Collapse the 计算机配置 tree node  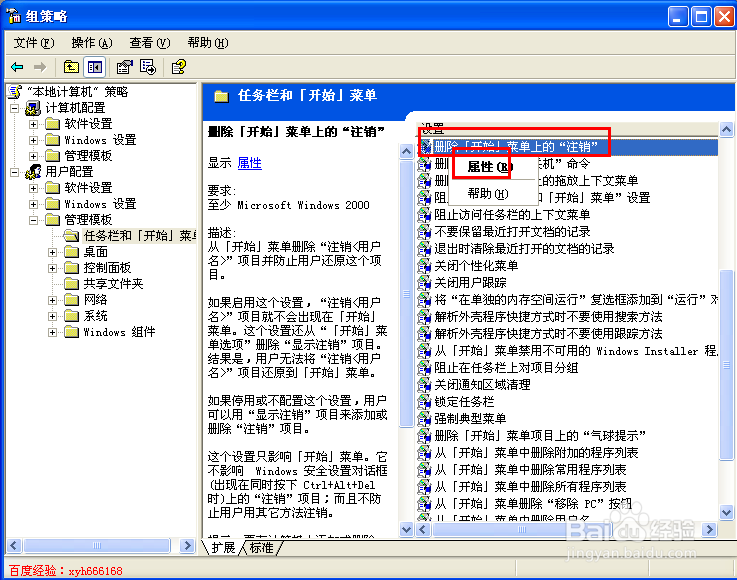pos(15,109)
